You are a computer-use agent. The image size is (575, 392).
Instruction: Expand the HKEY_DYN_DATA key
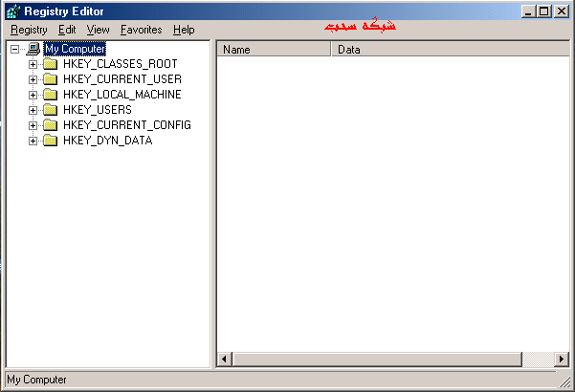point(33,142)
